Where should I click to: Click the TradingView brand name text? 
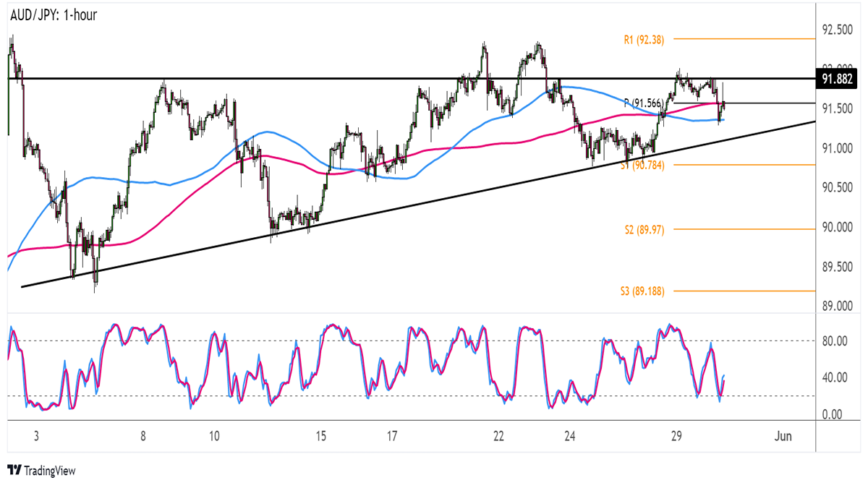click(x=49, y=471)
